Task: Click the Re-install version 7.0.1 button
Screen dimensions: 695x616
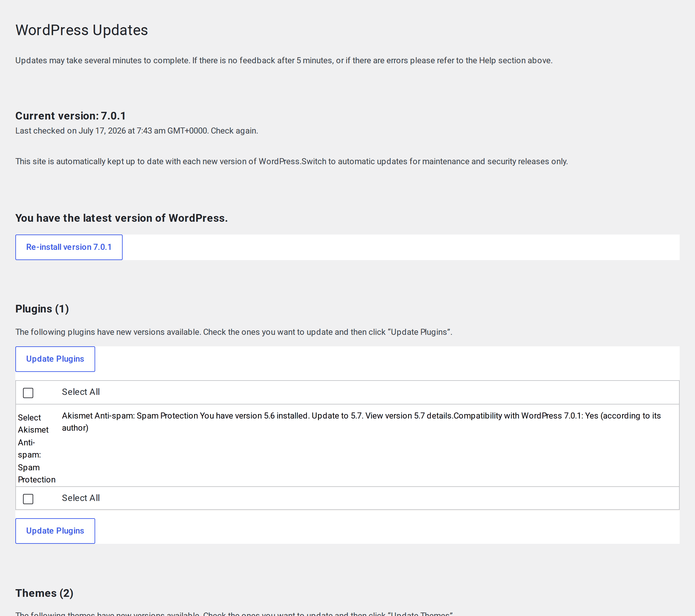Action: 69,247
